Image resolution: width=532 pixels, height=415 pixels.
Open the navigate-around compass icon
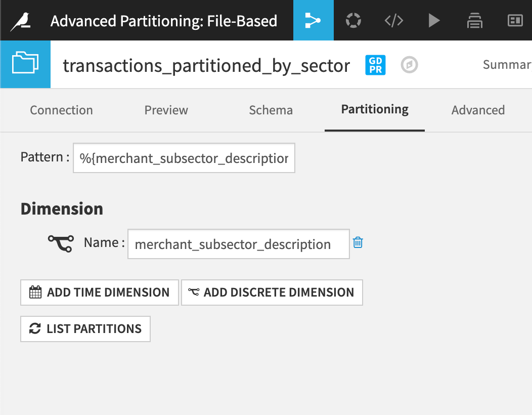[409, 65]
